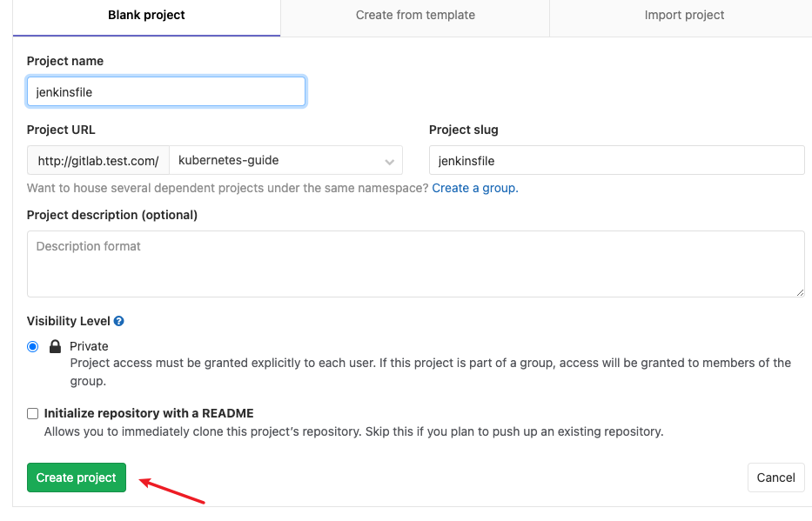The width and height of the screenshot is (812, 521).
Task: Click the http://gitlab.test.com/ URL prefix
Action: click(98, 160)
